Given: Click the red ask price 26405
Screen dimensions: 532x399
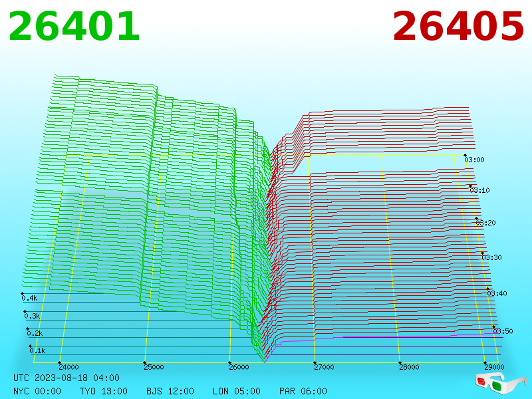Looking at the screenshot, I should [x=458, y=27].
